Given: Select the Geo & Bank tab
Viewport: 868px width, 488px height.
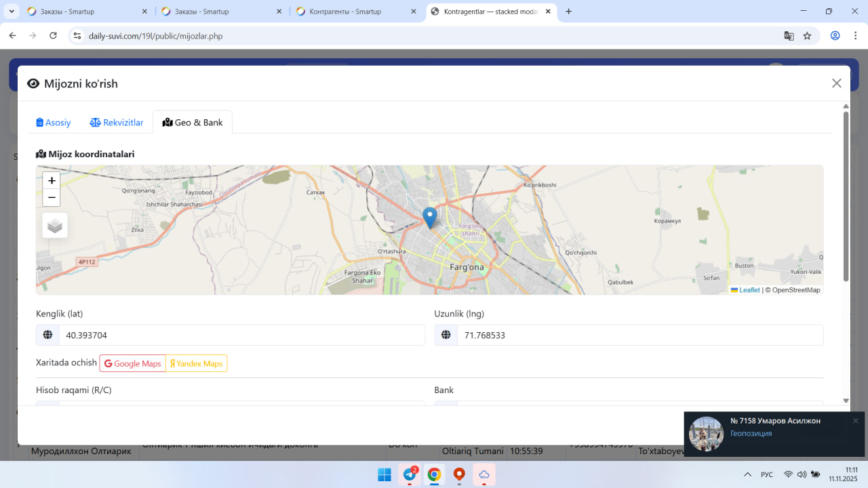Looking at the screenshot, I should pos(193,123).
